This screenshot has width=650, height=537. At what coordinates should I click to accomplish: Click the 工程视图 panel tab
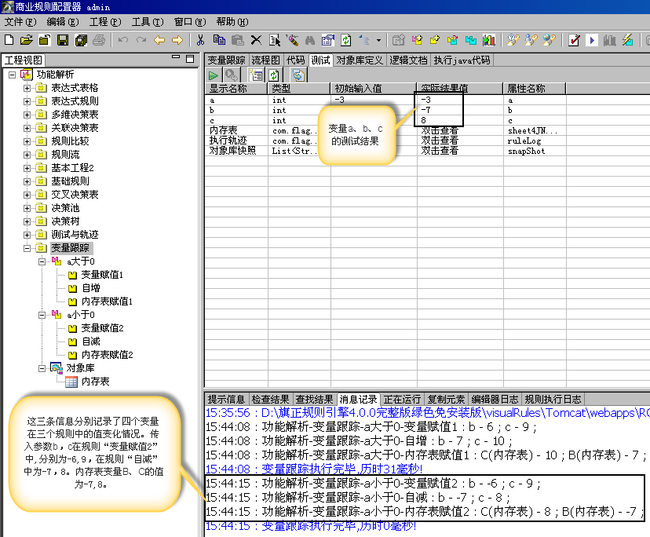click(x=23, y=61)
